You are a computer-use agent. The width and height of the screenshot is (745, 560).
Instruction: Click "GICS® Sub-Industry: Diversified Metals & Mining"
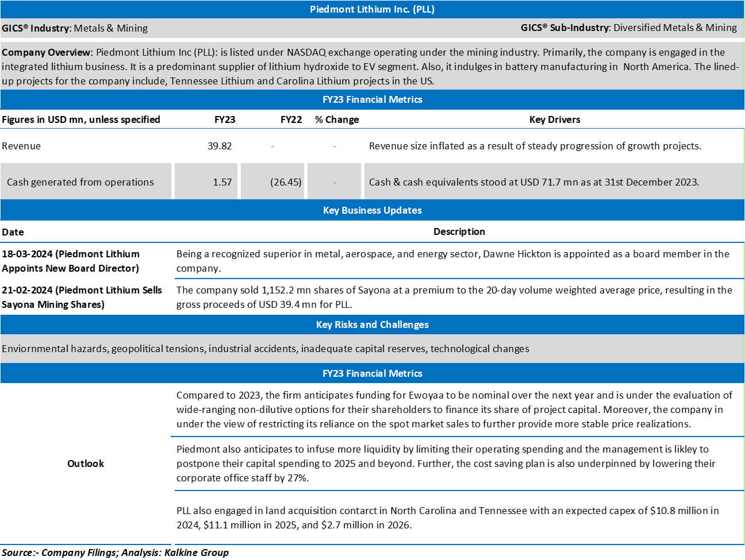click(629, 28)
